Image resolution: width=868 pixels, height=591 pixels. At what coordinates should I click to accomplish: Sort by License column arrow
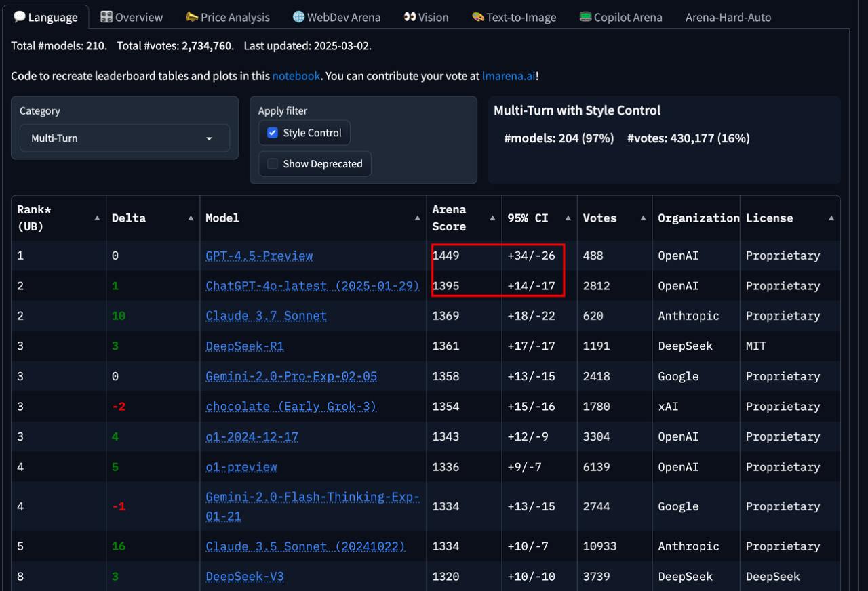[x=831, y=218]
